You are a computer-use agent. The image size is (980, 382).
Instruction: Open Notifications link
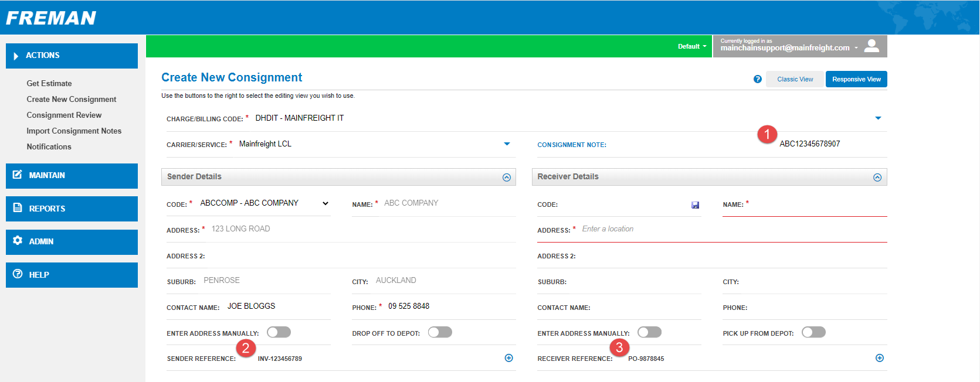(49, 146)
